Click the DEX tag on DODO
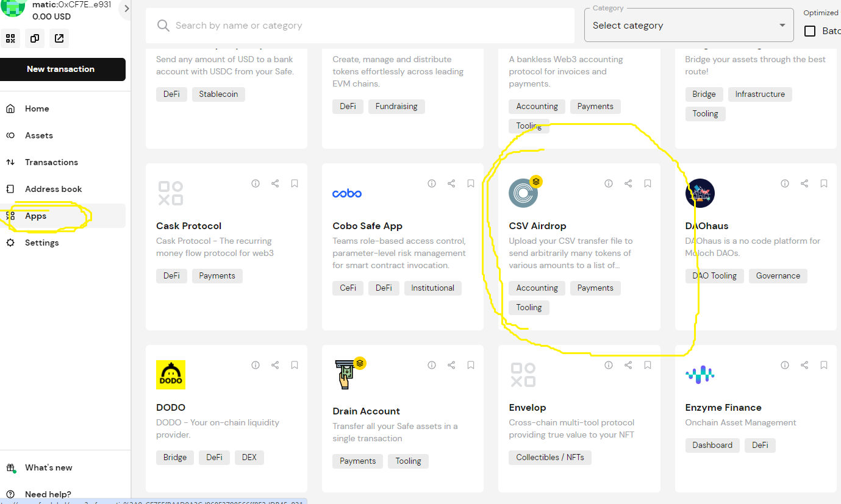 click(249, 458)
